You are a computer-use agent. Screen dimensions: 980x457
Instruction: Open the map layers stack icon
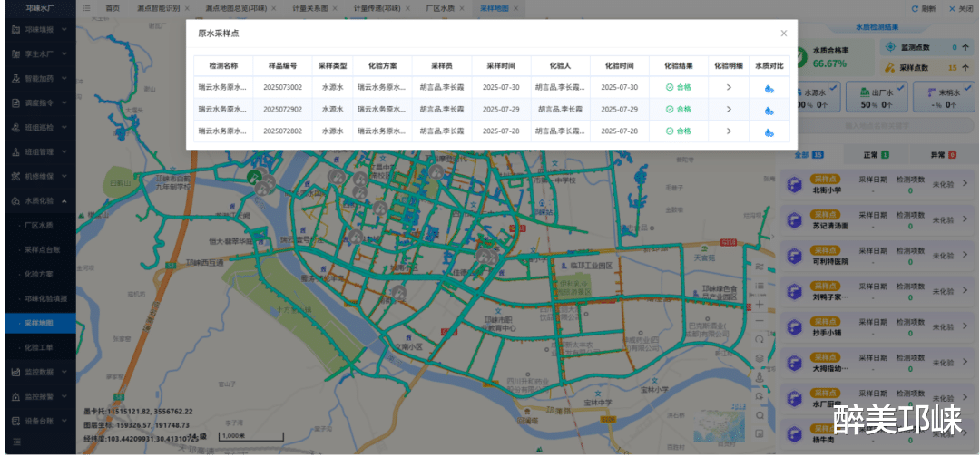click(x=759, y=358)
